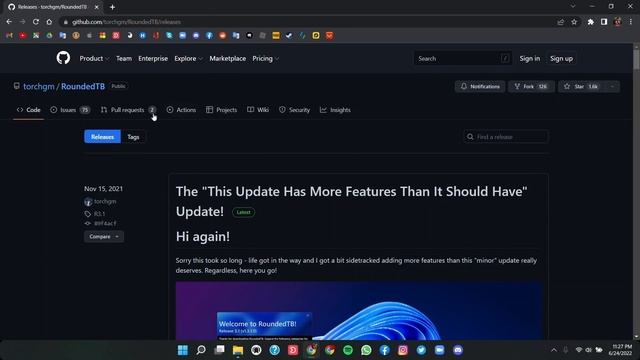Star the RoundedTB repository
The image size is (640, 360).
coord(582,87)
